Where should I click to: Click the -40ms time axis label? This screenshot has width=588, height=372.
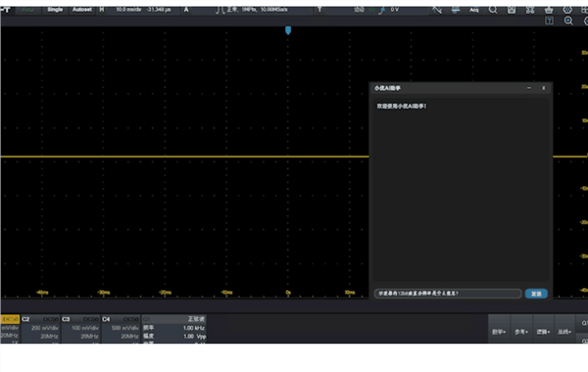42,292
